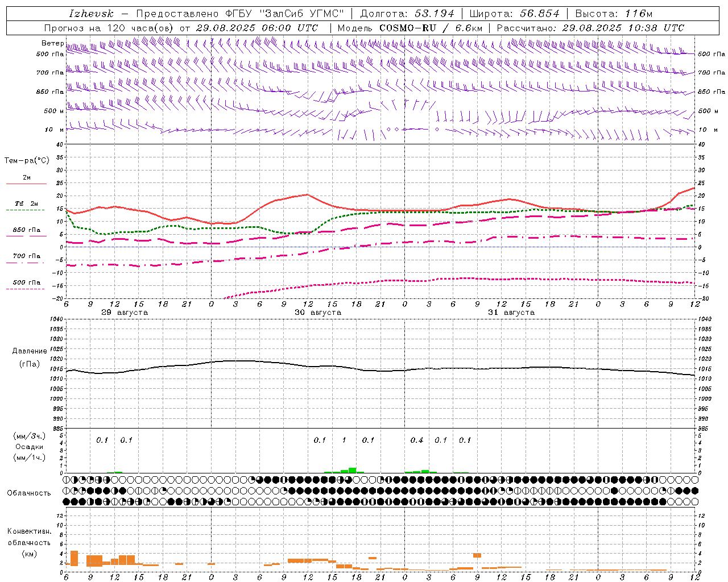The width and height of the screenshot is (728, 582).
Task: Click pink dashed line sample under 850 гПа legend
Action: [x=25, y=236]
